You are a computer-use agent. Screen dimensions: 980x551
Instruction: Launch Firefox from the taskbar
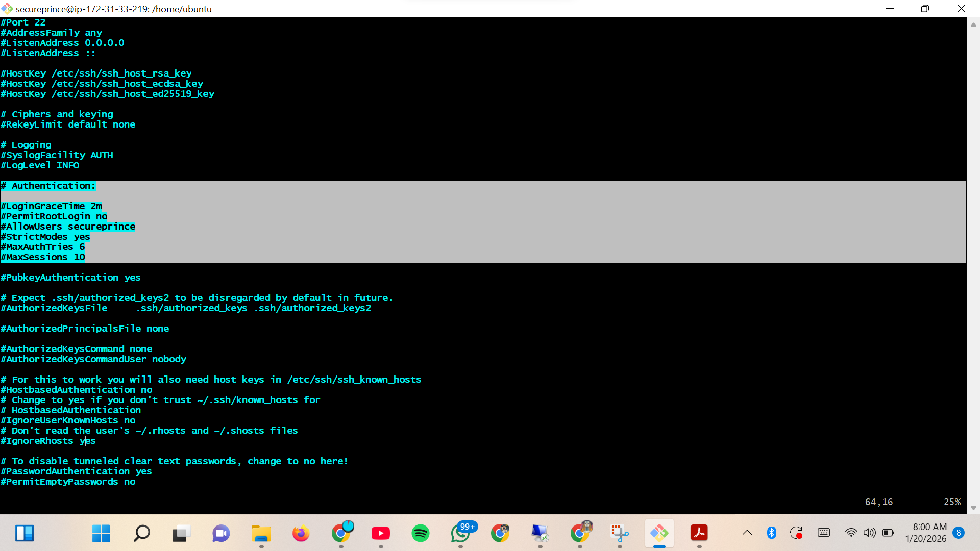(x=301, y=533)
